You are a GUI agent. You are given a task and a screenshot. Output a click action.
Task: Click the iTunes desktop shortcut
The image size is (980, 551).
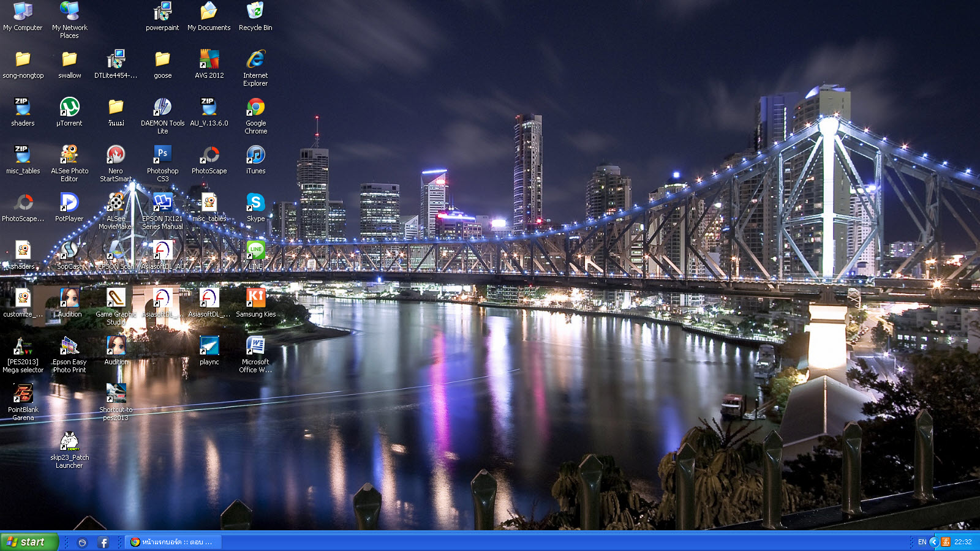point(255,155)
